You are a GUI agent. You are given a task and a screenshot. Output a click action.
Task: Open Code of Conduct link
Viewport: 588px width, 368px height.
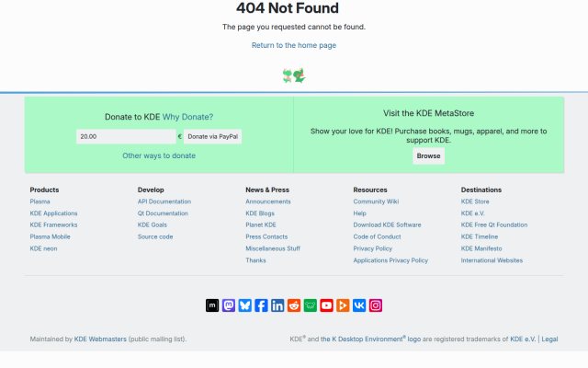pyautogui.click(x=377, y=236)
